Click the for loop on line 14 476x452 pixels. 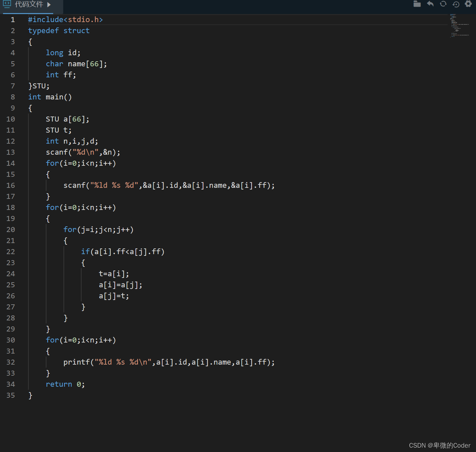(81, 163)
